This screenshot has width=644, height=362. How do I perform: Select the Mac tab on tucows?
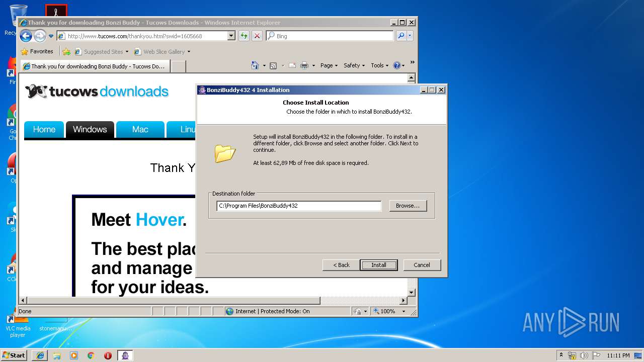[x=140, y=129]
